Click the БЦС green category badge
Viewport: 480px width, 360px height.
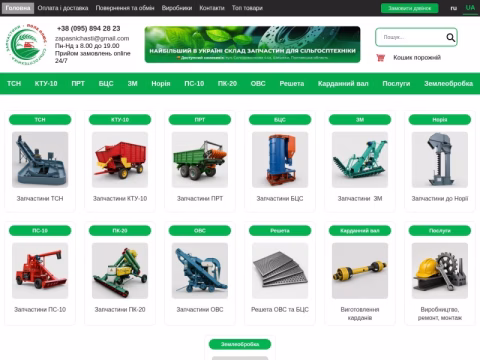[x=280, y=120]
